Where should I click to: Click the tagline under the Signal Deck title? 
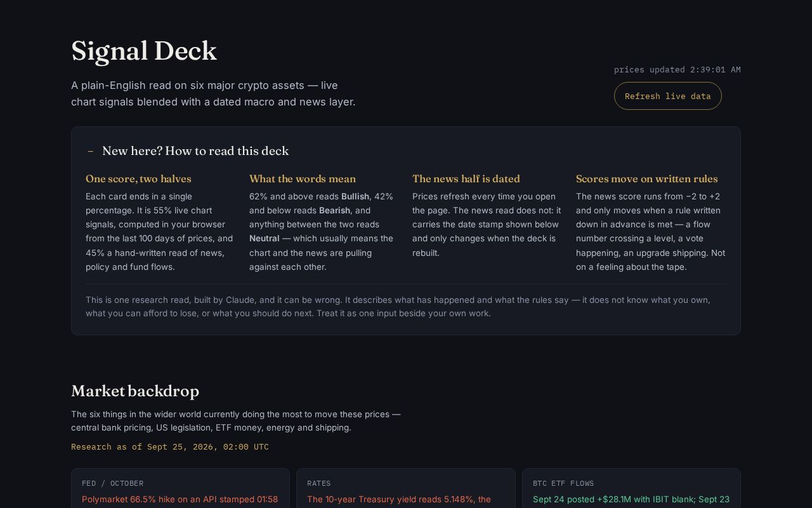coord(213,93)
